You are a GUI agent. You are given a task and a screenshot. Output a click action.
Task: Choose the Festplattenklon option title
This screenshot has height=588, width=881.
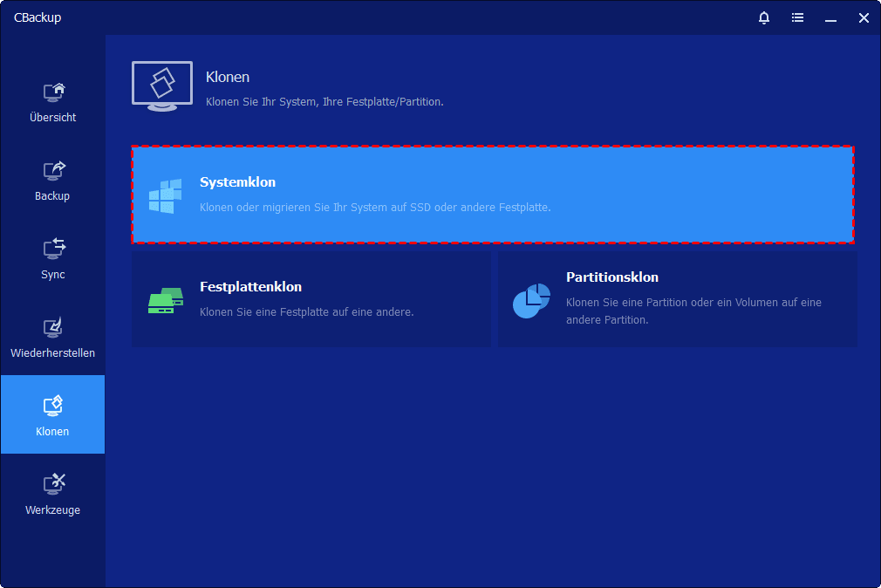coord(250,287)
